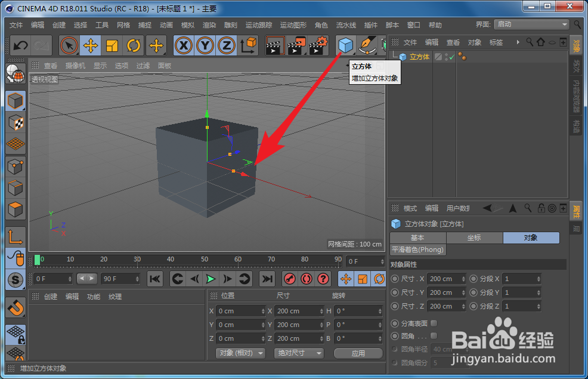This screenshot has width=588, height=379.
Task: Click position X 0 cm field
Action: pos(241,311)
